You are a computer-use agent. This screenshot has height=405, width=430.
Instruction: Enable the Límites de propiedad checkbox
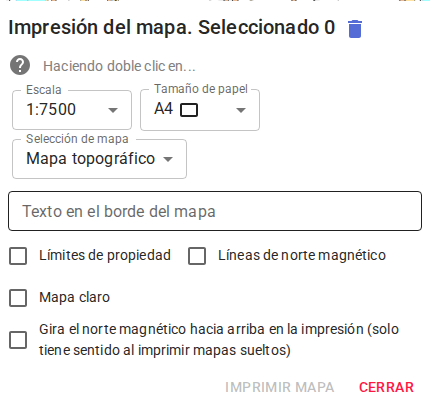[18, 256]
